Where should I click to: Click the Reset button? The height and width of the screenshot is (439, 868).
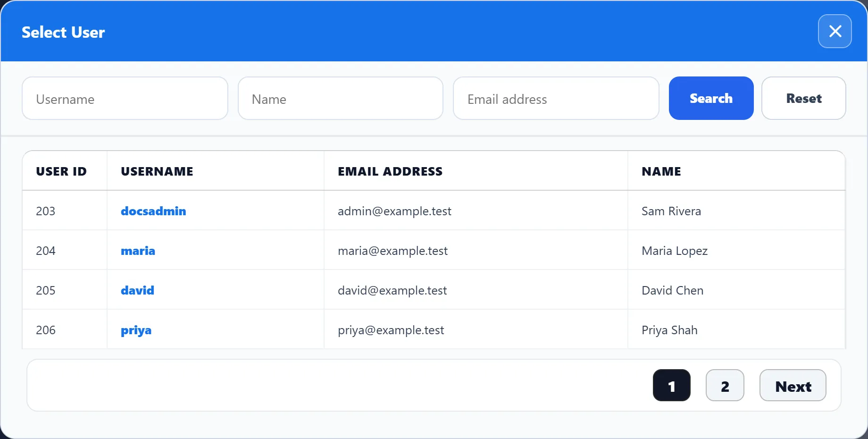tap(803, 98)
